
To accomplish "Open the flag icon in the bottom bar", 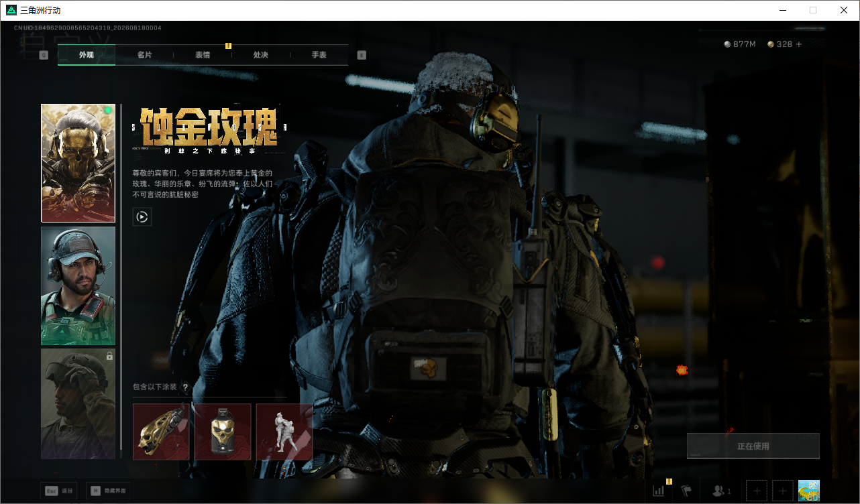I will point(686,491).
